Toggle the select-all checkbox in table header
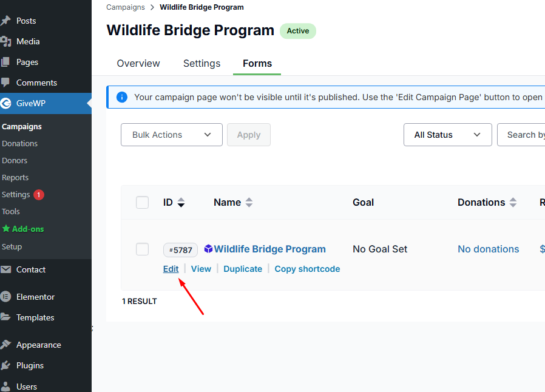This screenshot has width=545, height=392. (x=142, y=203)
